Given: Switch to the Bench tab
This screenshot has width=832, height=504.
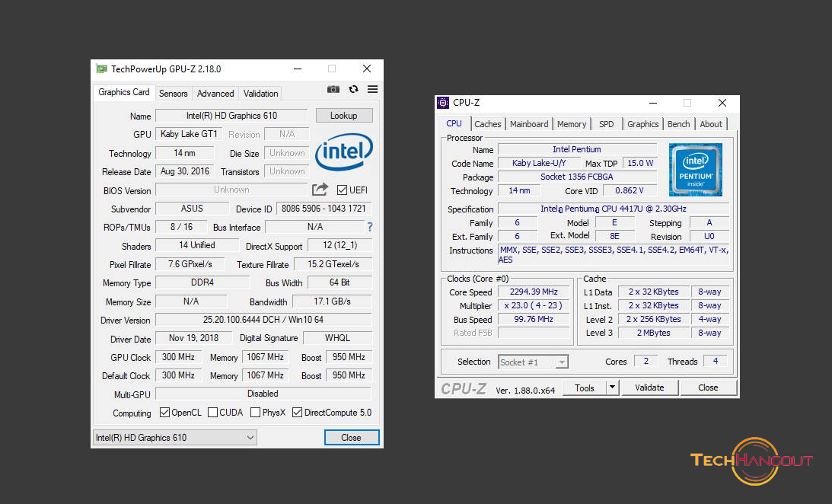Looking at the screenshot, I should (679, 124).
